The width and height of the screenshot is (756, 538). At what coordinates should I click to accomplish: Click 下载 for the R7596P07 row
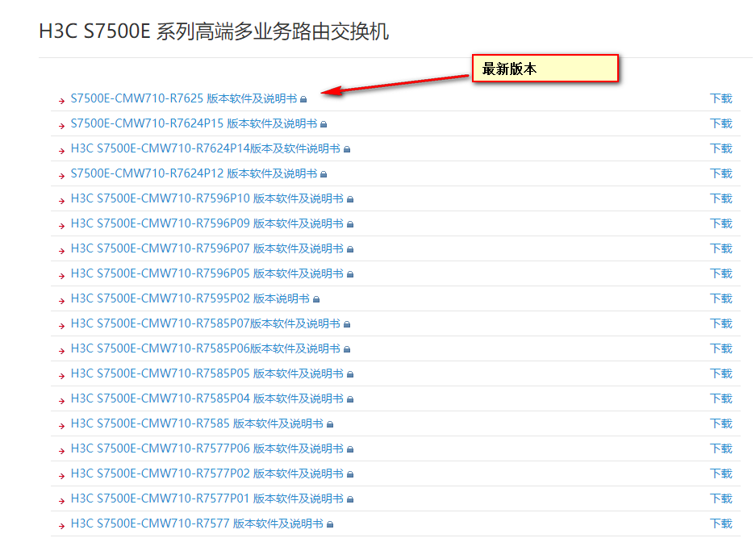coord(721,248)
